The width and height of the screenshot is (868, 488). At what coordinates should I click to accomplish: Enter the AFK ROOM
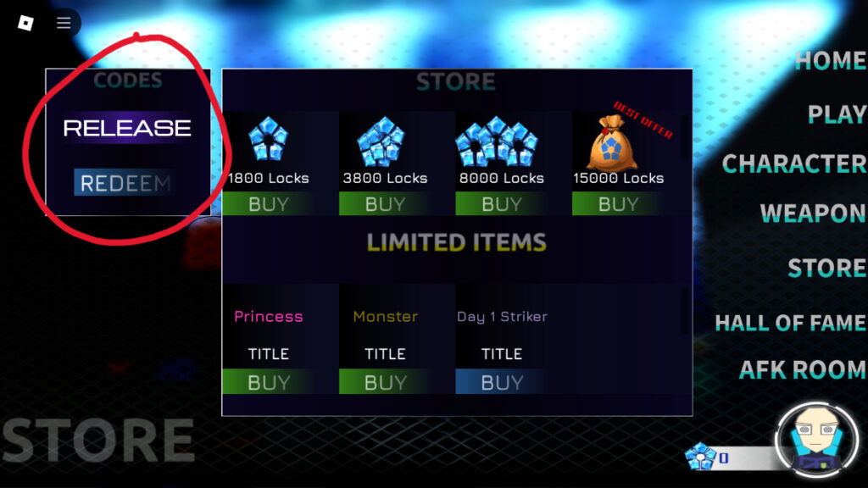point(803,369)
